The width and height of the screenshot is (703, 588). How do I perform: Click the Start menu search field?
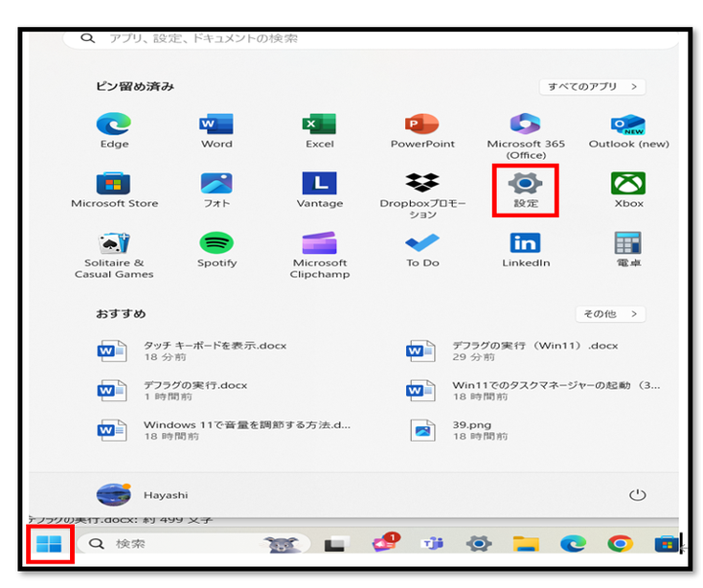click(x=371, y=38)
